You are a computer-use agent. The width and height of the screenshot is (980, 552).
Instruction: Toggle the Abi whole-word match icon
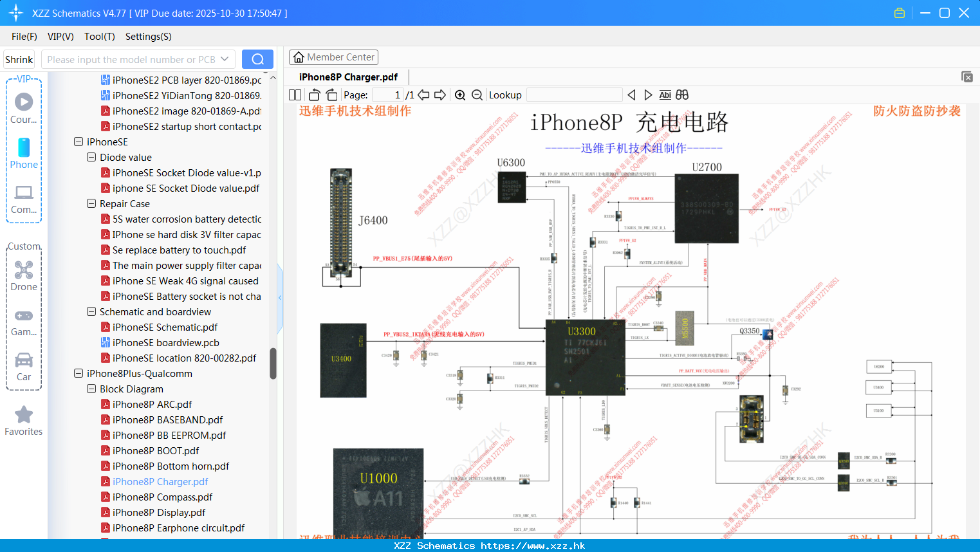point(665,95)
